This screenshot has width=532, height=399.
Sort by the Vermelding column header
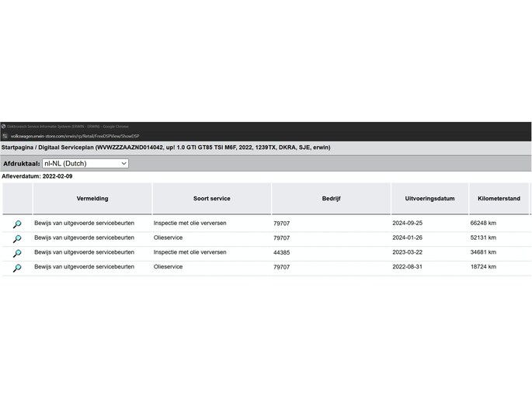coord(92,199)
